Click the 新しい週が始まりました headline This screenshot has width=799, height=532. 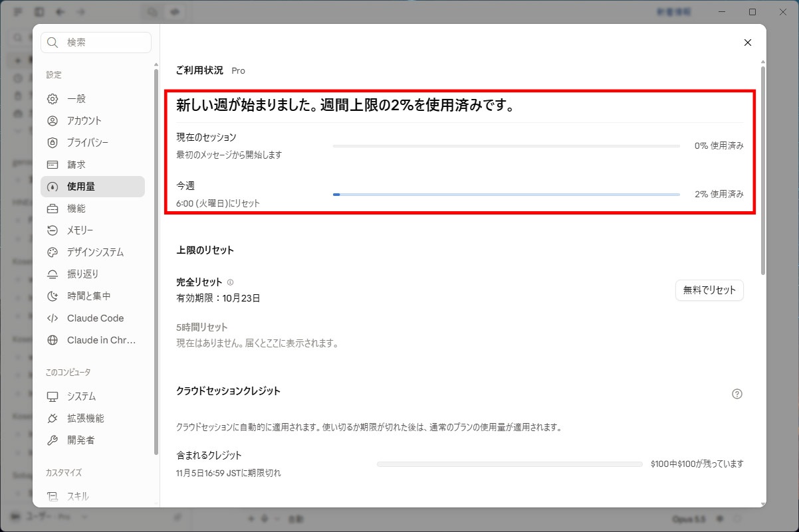[347, 106]
